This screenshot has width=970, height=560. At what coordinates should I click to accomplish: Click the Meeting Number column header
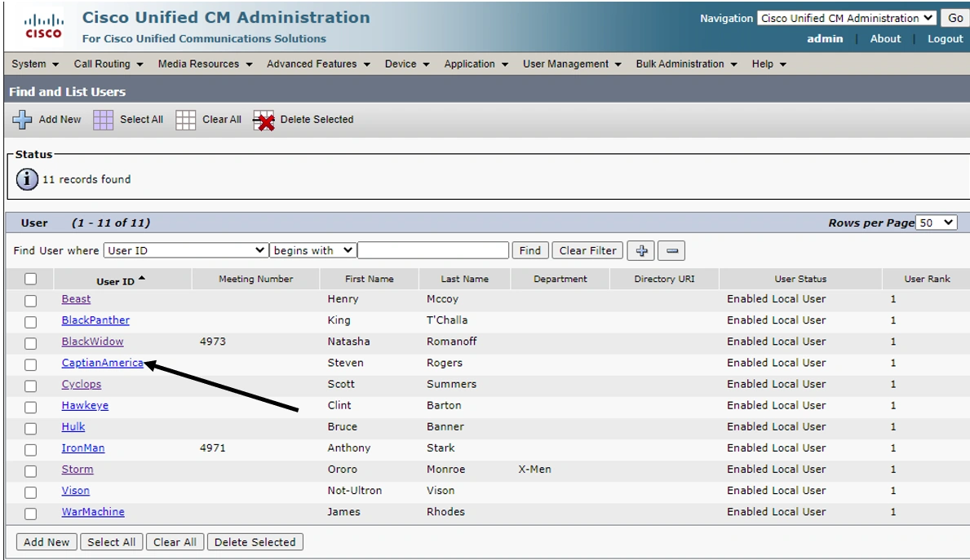pyautogui.click(x=255, y=279)
